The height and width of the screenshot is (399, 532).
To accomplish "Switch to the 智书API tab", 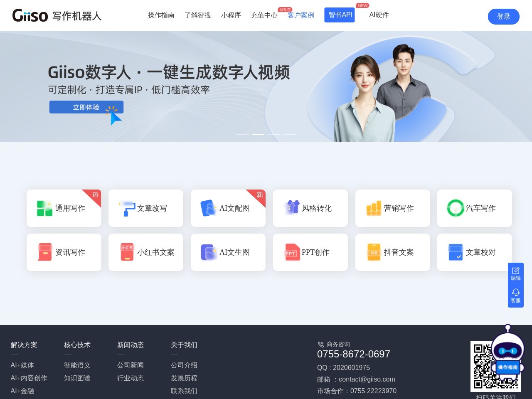I will 340,15.
